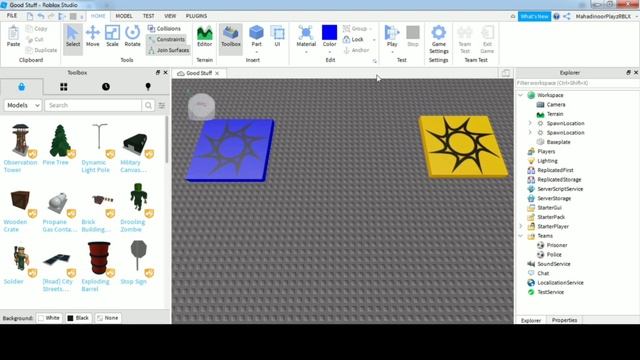
Task: Expand the StarterPlayer node
Action: 520,226
